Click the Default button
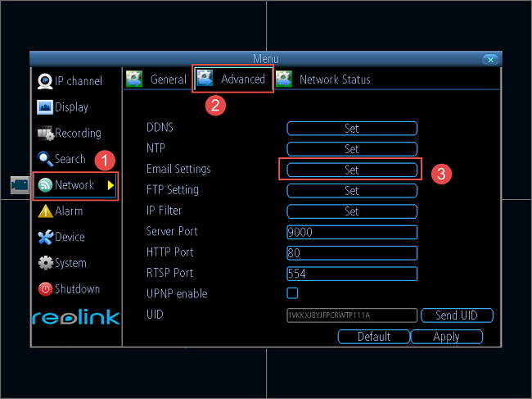The height and width of the screenshot is (399, 532). [x=374, y=337]
